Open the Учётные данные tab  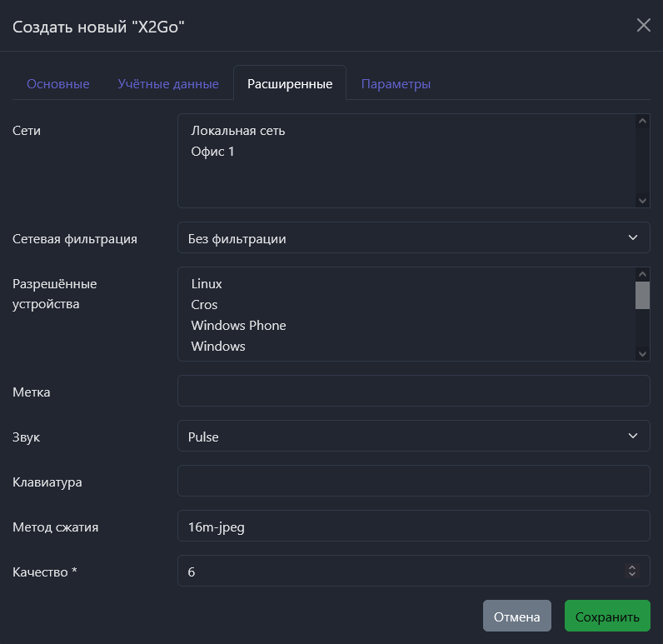click(168, 84)
